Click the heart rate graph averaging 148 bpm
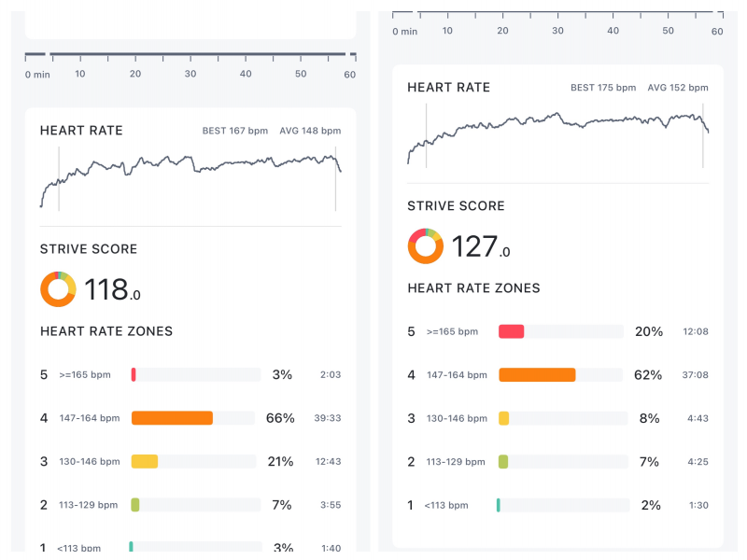The image size is (747, 560). click(190, 177)
